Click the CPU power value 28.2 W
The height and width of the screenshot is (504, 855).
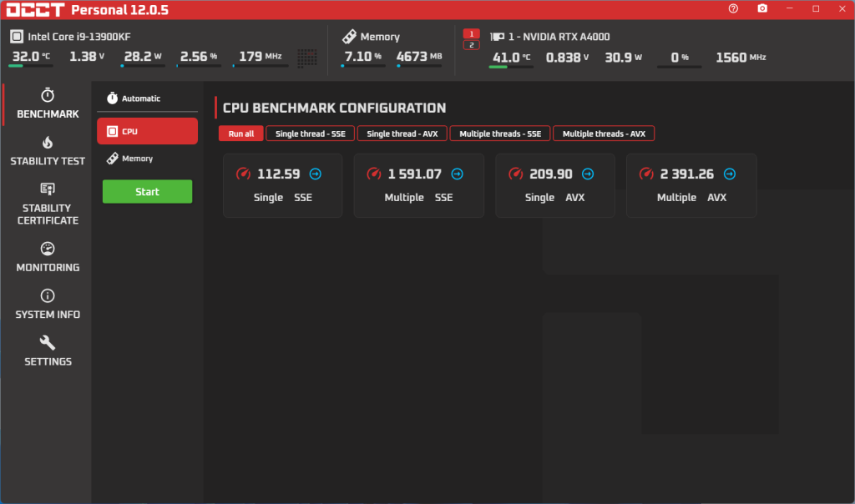point(142,56)
